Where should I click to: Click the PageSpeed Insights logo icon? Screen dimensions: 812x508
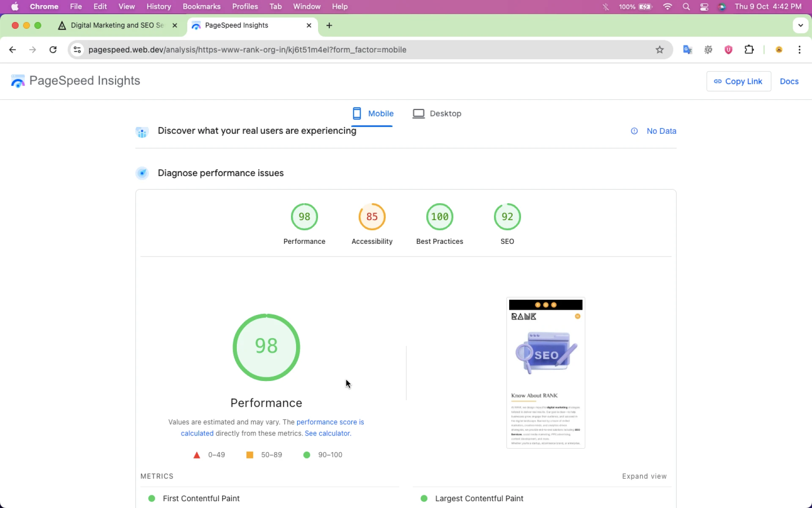(x=18, y=81)
